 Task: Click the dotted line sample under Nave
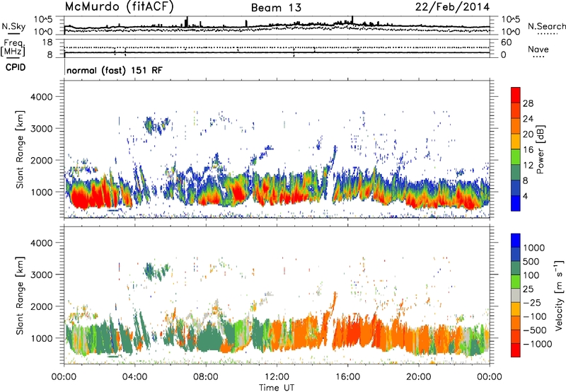click(538, 57)
